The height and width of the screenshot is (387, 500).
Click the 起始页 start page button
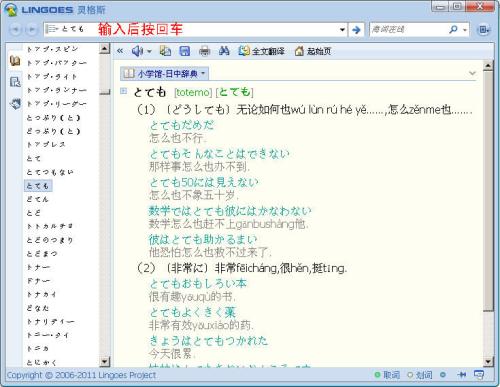[x=313, y=51]
